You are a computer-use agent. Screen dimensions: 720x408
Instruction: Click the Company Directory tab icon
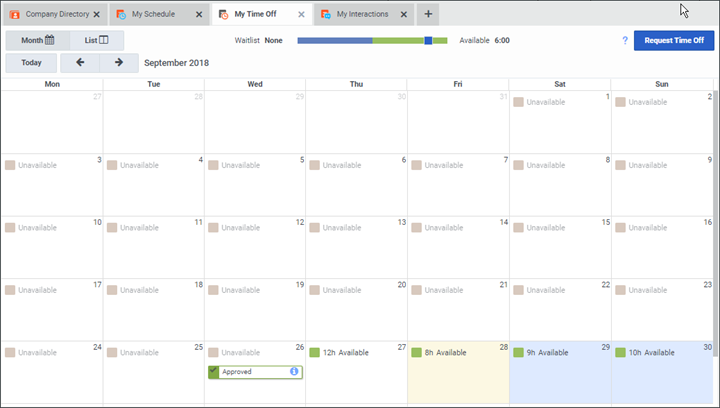pyautogui.click(x=14, y=15)
